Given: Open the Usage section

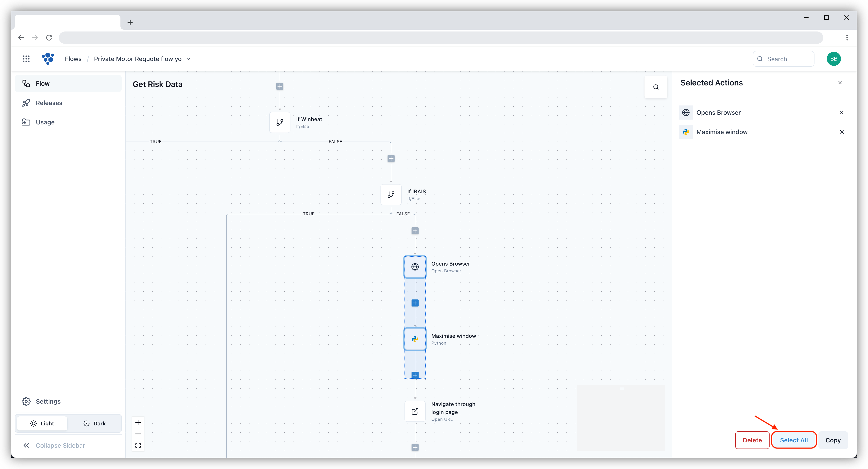Looking at the screenshot, I should click(45, 122).
